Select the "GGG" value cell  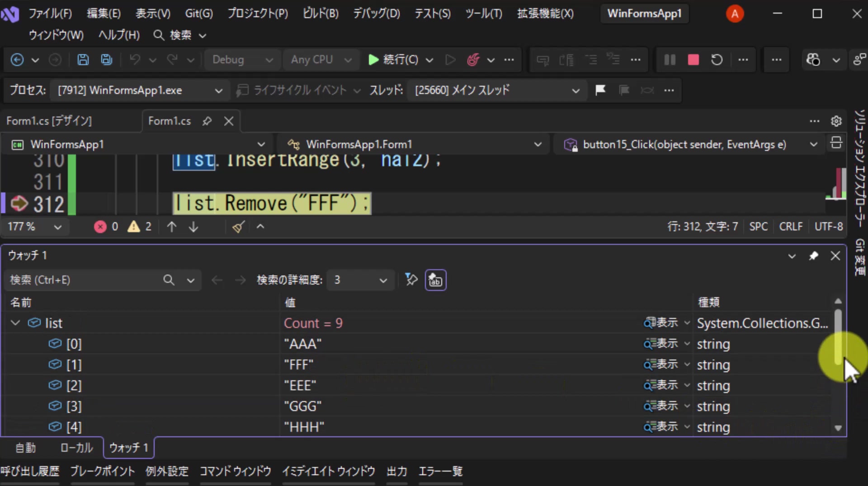[462, 407]
